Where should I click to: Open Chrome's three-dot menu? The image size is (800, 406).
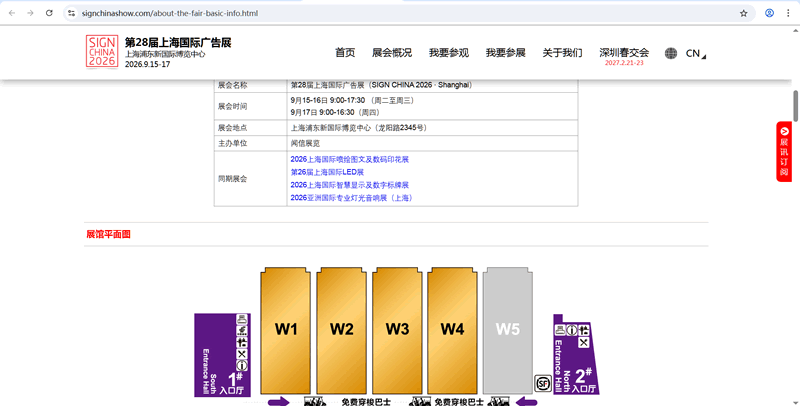[788, 13]
